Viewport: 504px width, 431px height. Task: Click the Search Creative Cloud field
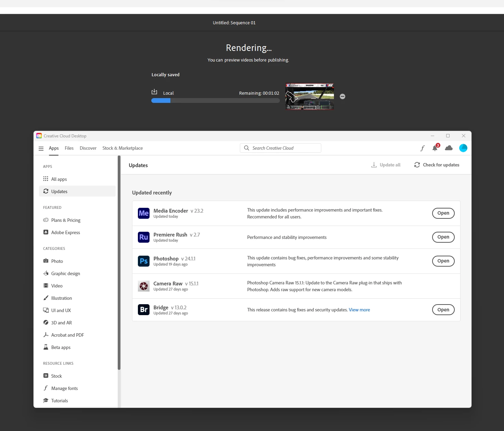click(x=281, y=148)
